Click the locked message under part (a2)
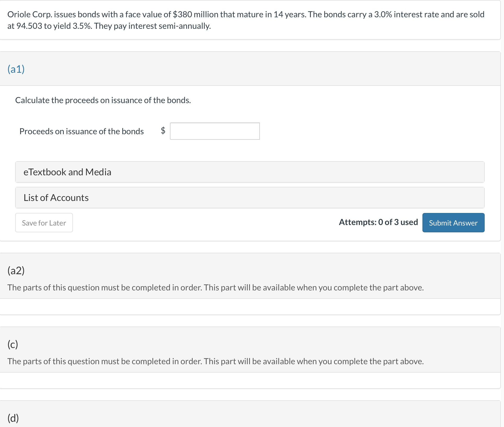This screenshot has height=427, width=504. coord(215,288)
